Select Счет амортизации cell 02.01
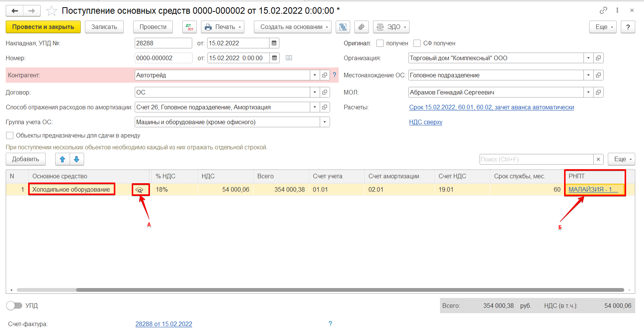Viewport: 644px width, 333px height. coord(399,190)
